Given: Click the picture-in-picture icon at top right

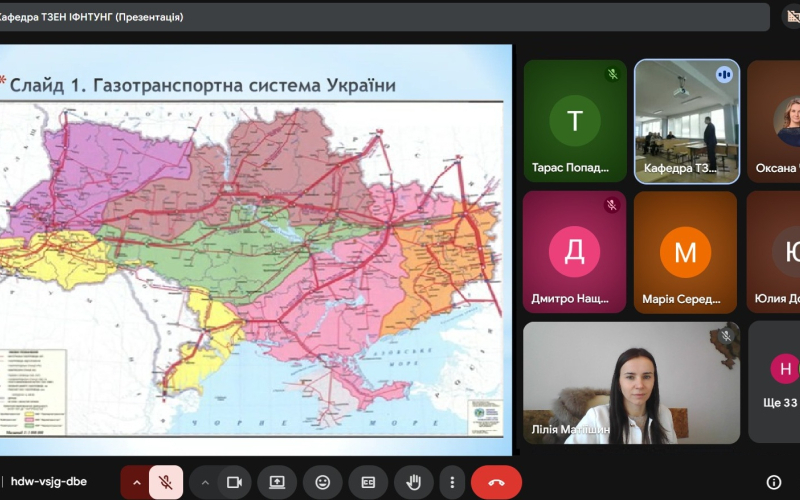Looking at the screenshot, I should [x=790, y=17].
